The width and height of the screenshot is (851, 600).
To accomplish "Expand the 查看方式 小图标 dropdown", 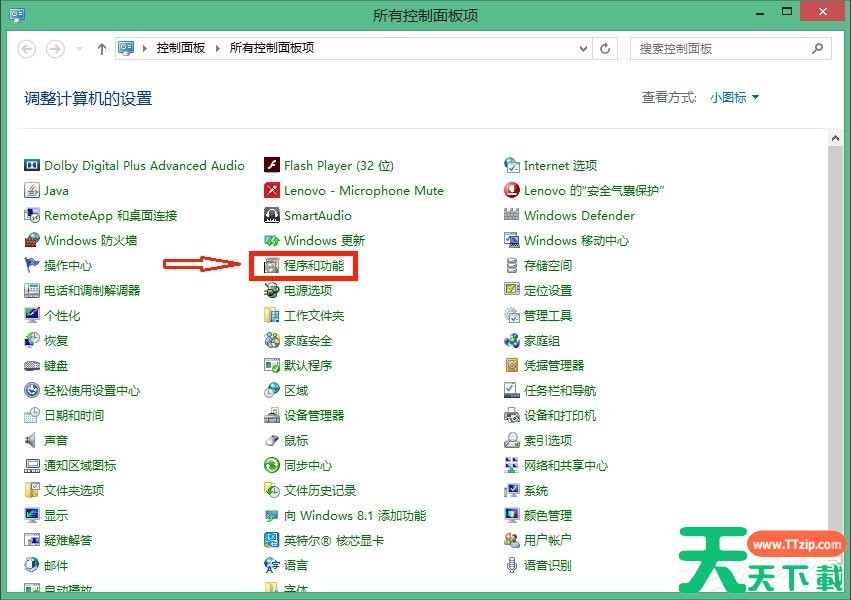I will (735, 97).
